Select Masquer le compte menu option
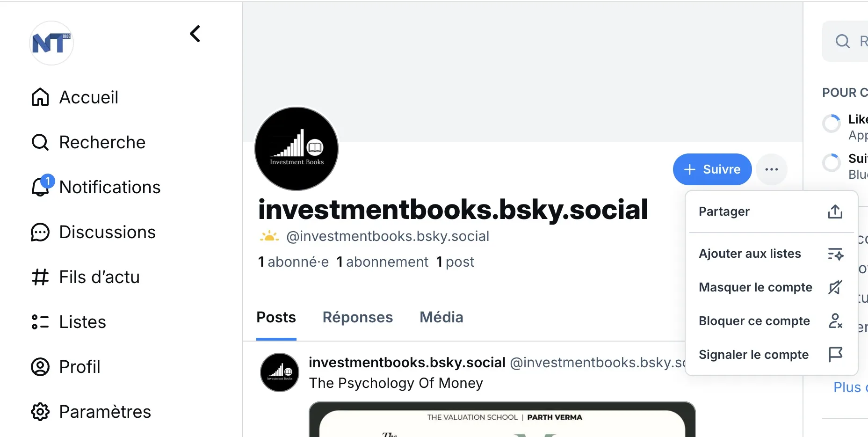Viewport: 868px width, 437px height. [x=771, y=287]
